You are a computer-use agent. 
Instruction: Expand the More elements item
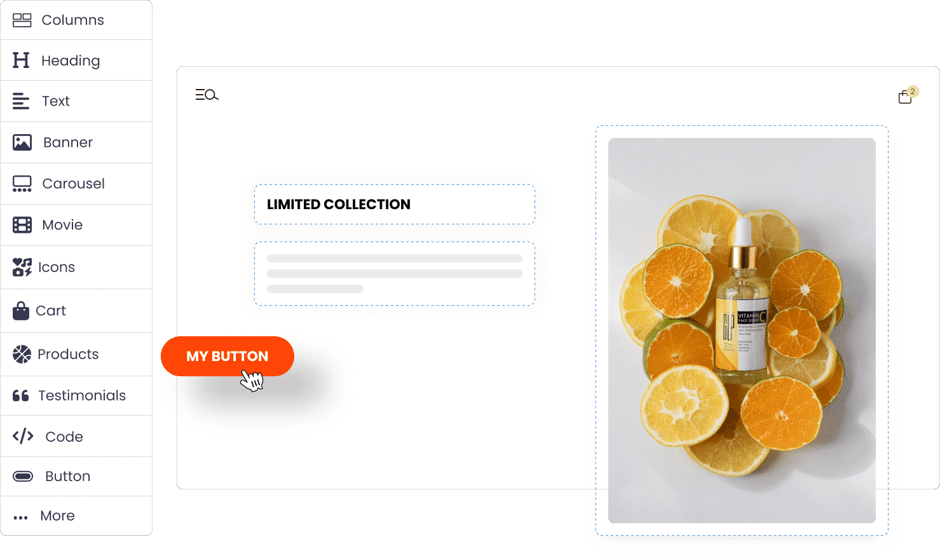76,516
